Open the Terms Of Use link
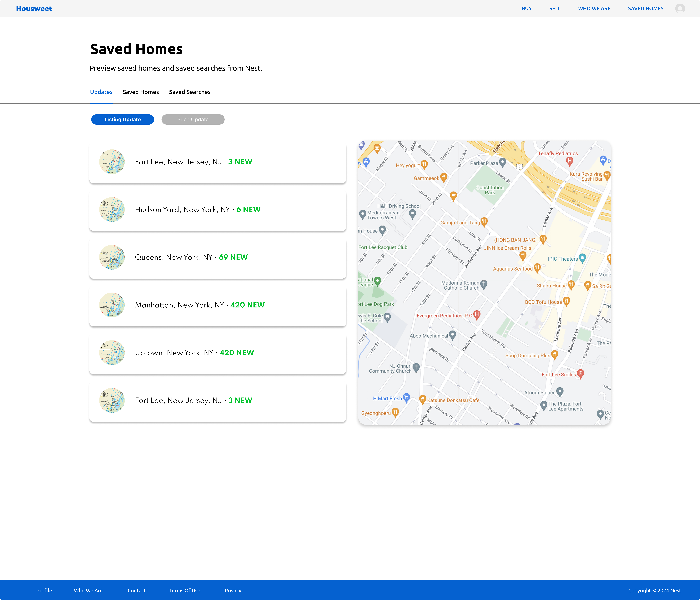Image resolution: width=700 pixels, height=600 pixels. coord(185,590)
